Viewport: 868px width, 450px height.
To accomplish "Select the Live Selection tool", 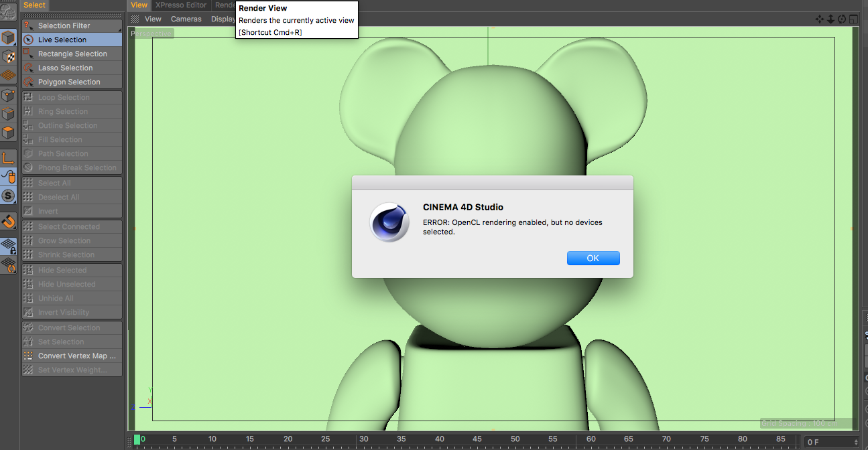I will coord(72,40).
